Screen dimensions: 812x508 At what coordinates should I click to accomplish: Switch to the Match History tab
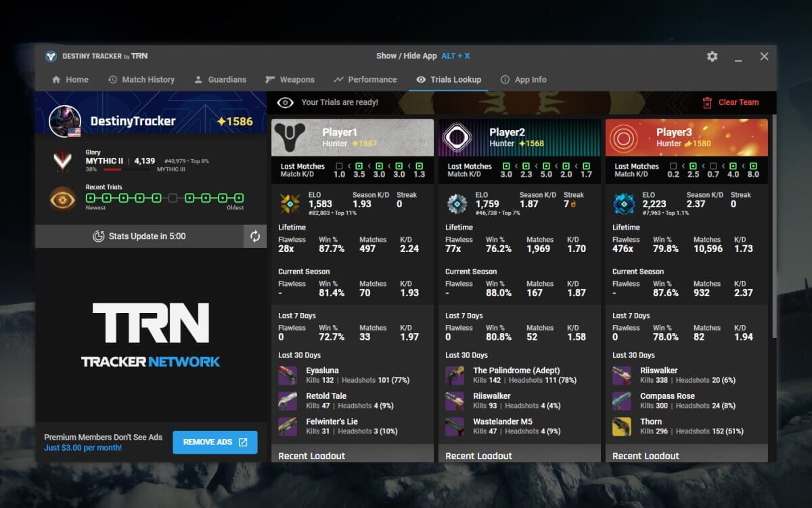141,79
